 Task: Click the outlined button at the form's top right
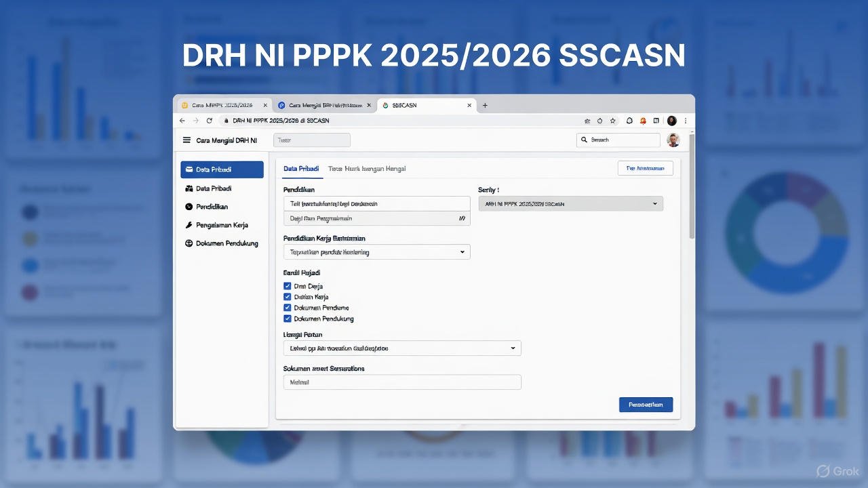pos(645,168)
